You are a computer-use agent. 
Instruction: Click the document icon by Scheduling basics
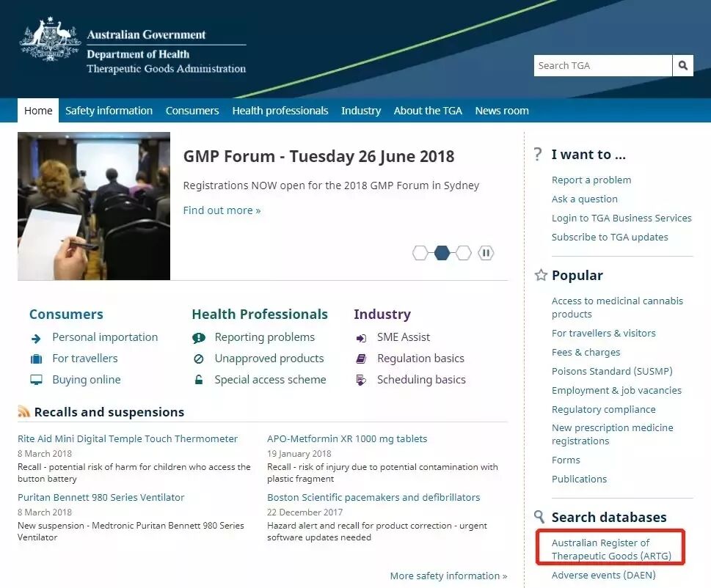click(x=361, y=380)
